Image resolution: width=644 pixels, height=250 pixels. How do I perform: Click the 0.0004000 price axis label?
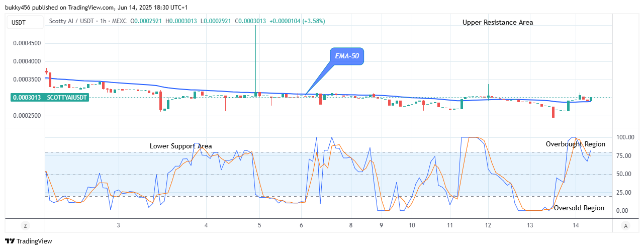tap(27, 61)
